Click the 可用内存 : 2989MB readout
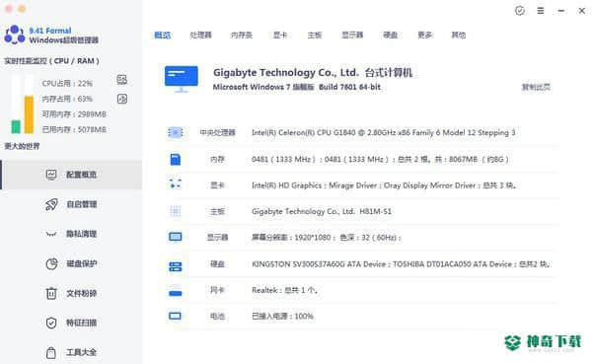This screenshot has width=592, height=364. click(x=74, y=114)
